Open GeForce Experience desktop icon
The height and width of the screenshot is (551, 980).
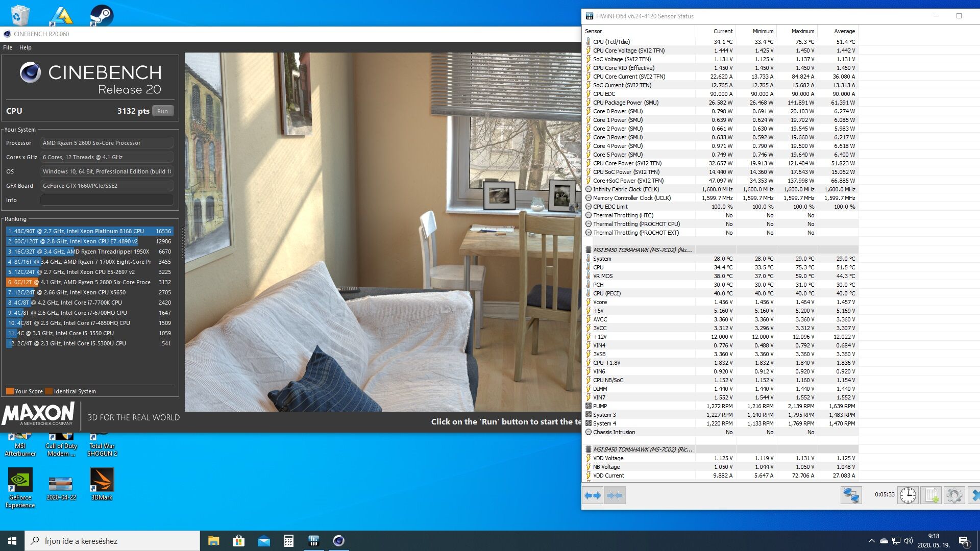[20, 487]
